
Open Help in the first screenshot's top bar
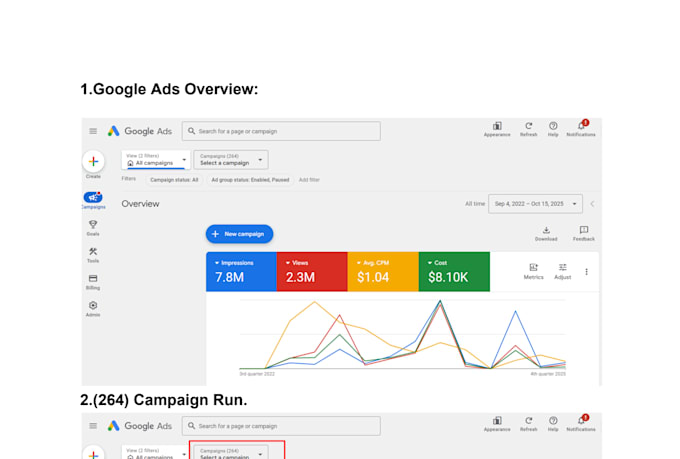(553, 129)
